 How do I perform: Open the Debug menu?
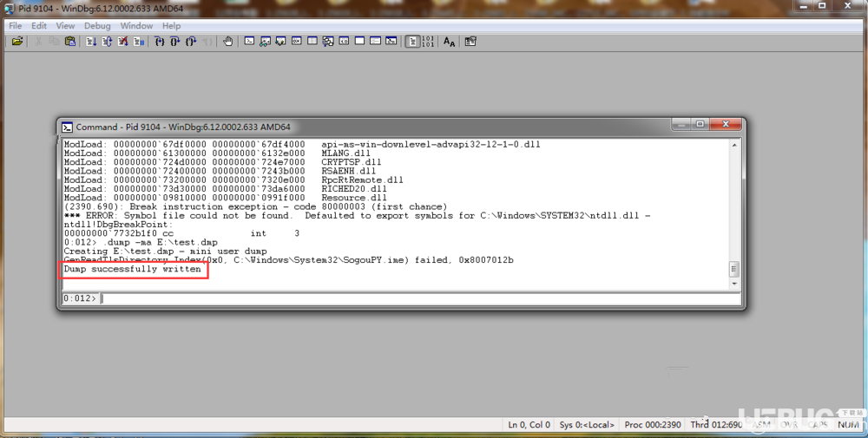97,25
